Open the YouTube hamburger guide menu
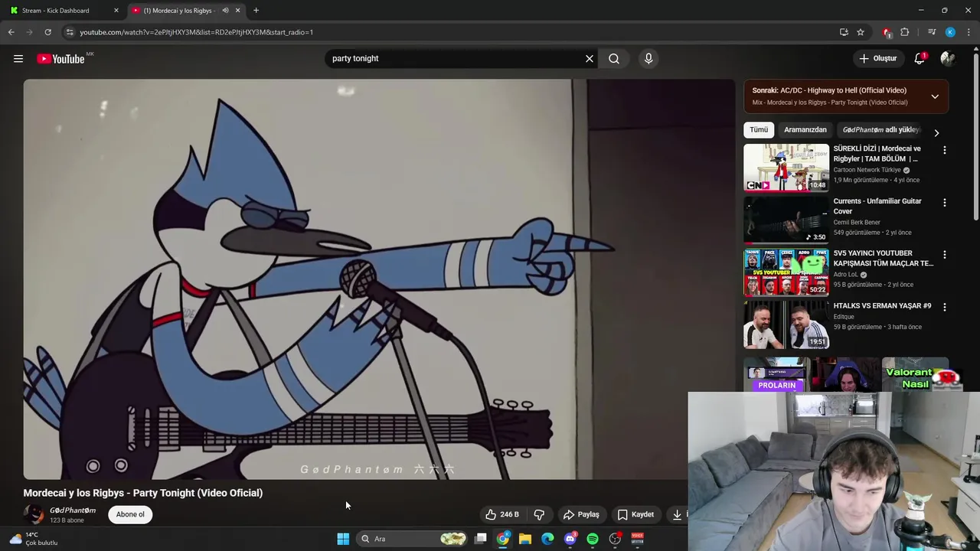This screenshot has height=551, width=980. coord(18,58)
